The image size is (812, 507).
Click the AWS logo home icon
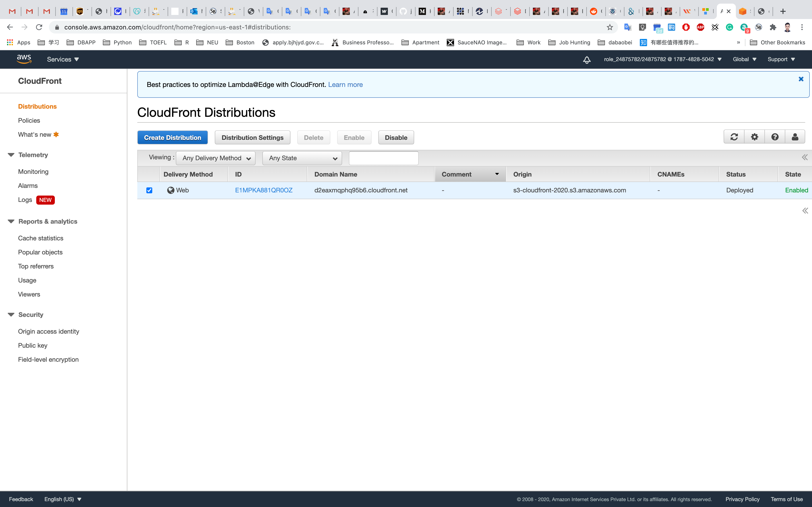24,59
